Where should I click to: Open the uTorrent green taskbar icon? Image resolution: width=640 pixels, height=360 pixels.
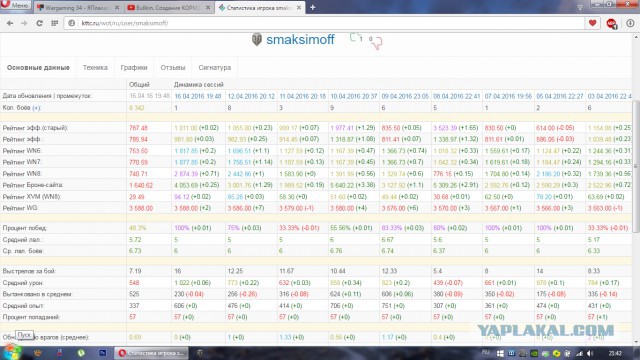point(81,353)
